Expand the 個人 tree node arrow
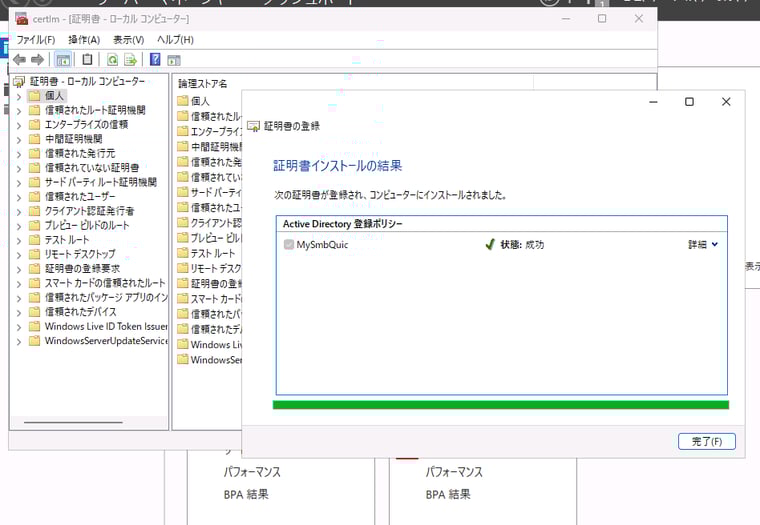 19,96
